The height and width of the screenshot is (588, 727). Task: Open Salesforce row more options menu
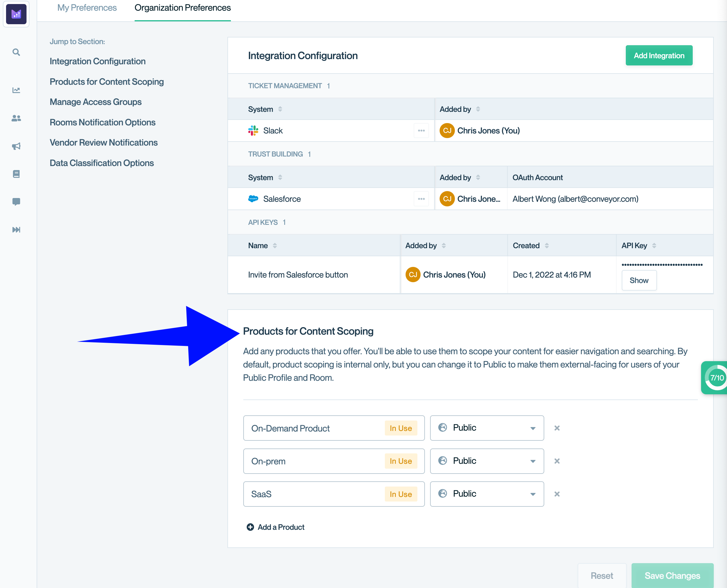[421, 199]
